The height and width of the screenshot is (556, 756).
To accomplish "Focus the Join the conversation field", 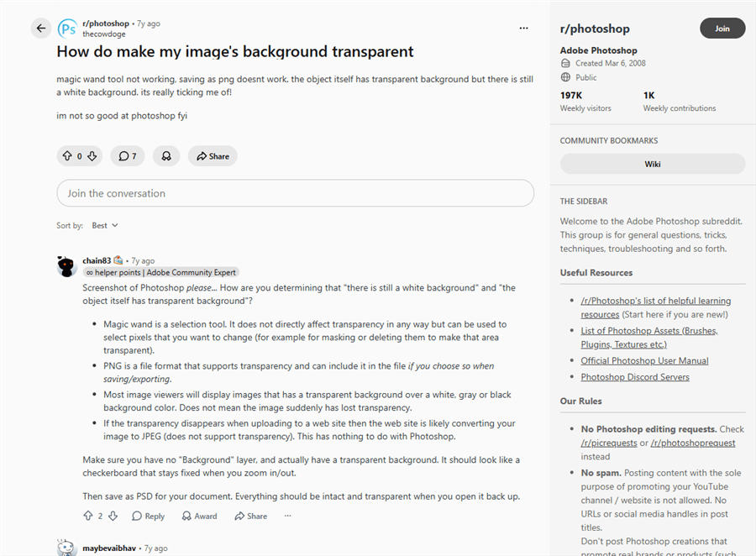I will (x=295, y=193).
